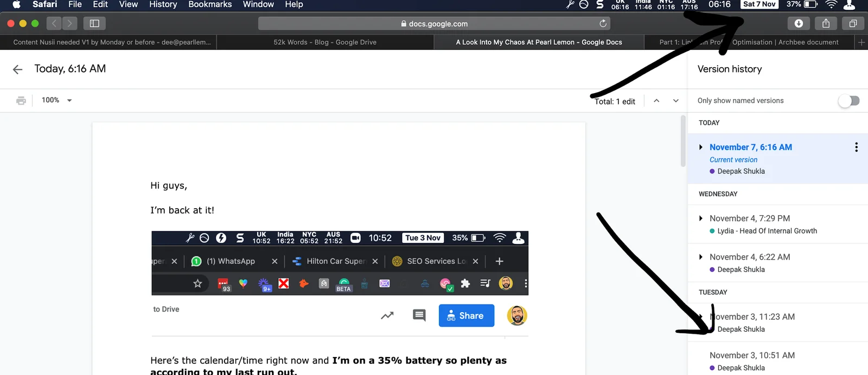Expand the November 4, 6:22 AM version
The image size is (868, 375).
point(701,257)
